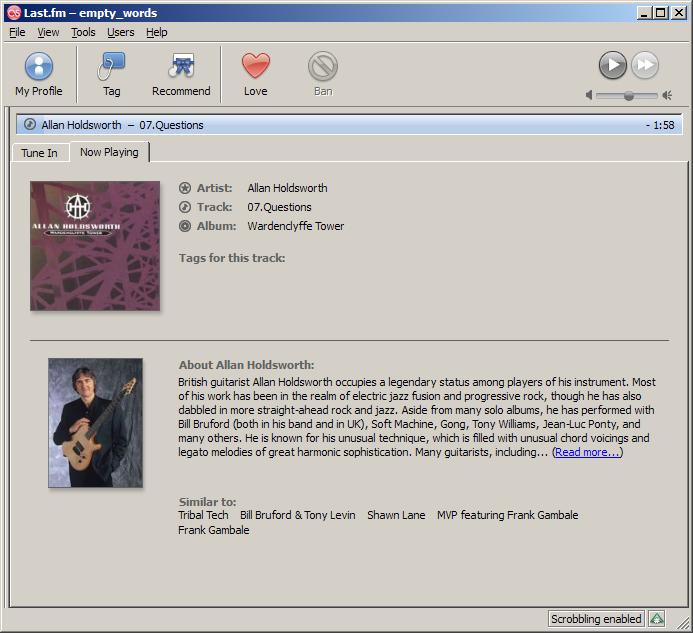Open the Tools menu
Viewport: 693px width, 633px height.
(x=83, y=32)
